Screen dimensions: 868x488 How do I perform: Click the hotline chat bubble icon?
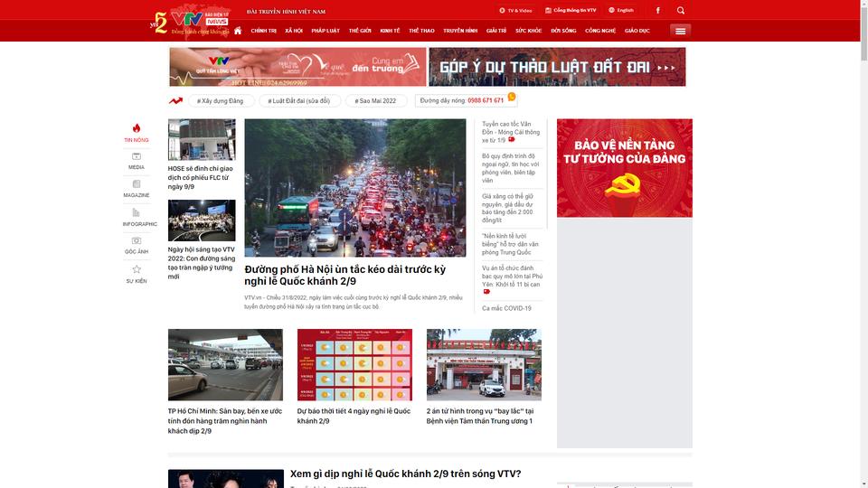coord(512,97)
